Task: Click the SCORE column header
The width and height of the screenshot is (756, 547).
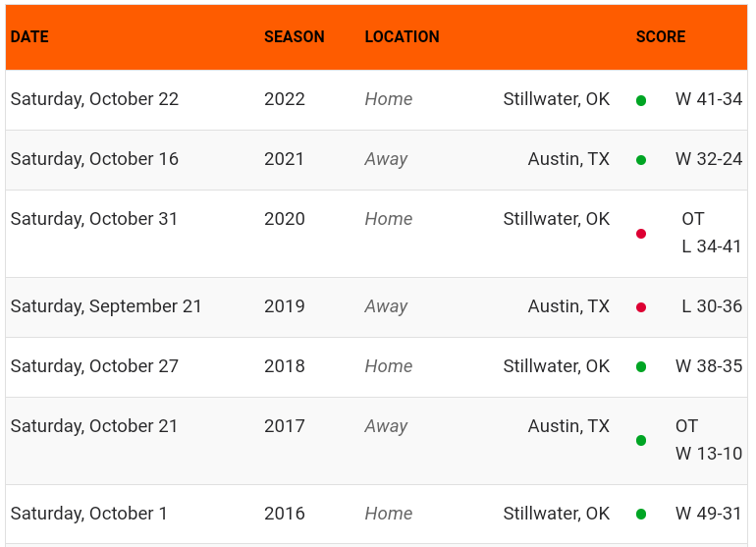Action: point(661,37)
